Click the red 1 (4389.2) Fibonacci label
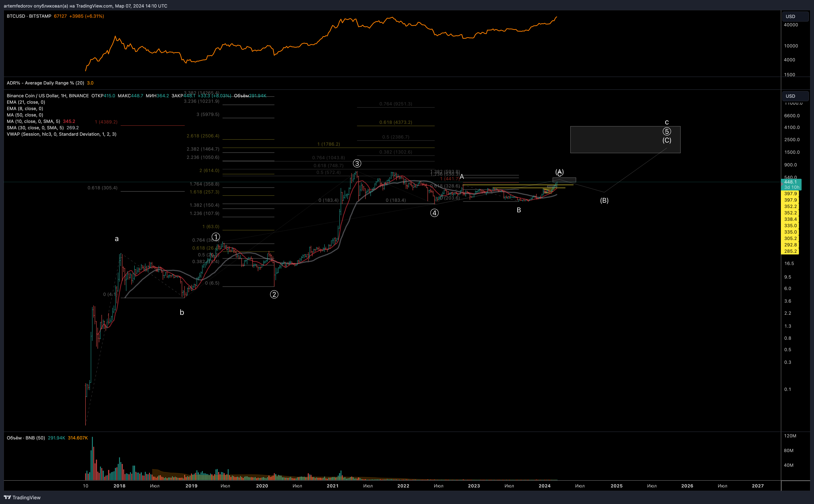This screenshot has width=814, height=504. point(106,122)
